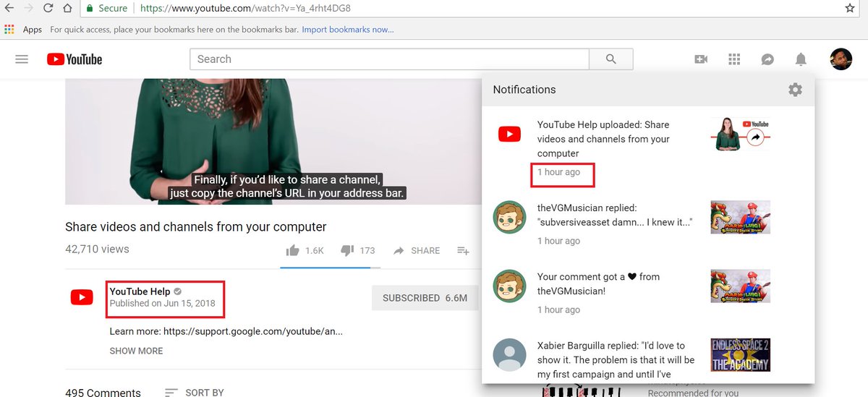
Task: Go to YouTube home via logo
Action: click(x=75, y=59)
